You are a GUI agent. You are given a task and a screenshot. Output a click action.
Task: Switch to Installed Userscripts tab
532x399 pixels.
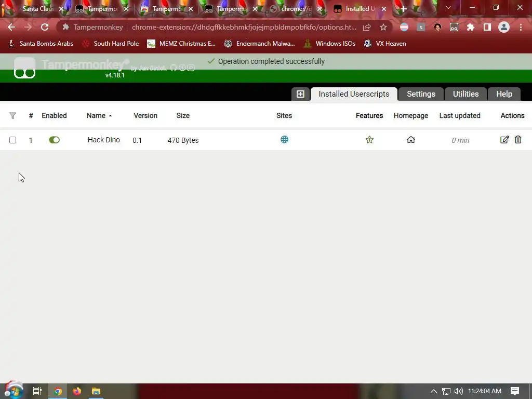pyautogui.click(x=354, y=94)
